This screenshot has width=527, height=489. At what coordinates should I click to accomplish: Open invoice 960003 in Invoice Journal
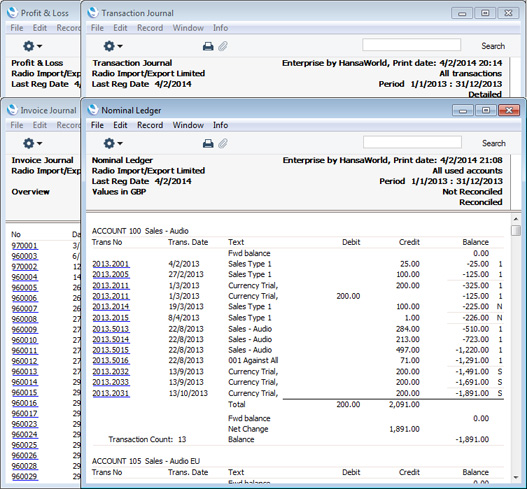[25, 256]
